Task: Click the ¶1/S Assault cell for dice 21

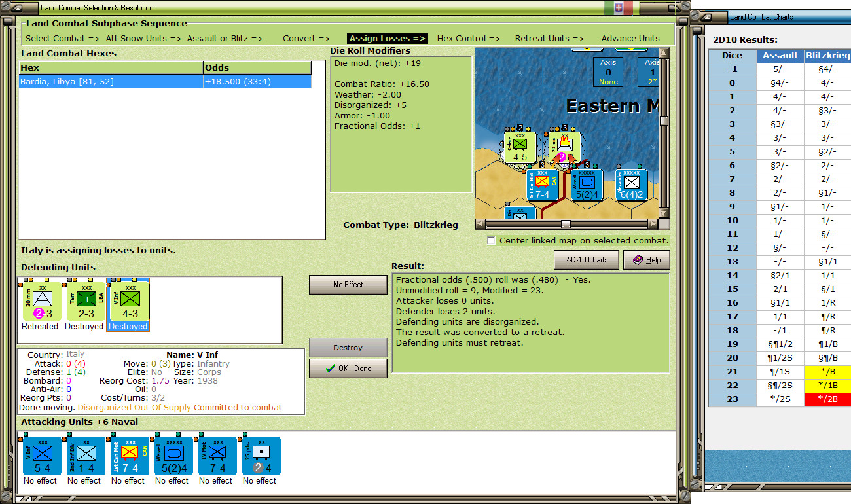Action: coord(780,372)
